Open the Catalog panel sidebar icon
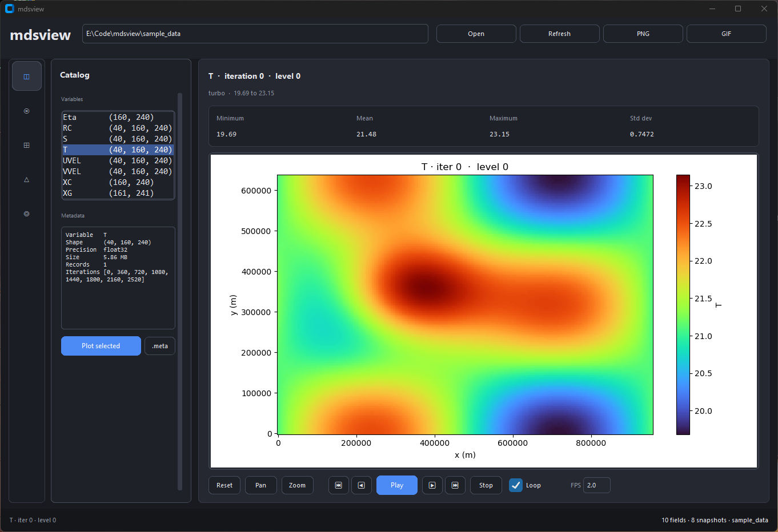 pyautogui.click(x=27, y=76)
